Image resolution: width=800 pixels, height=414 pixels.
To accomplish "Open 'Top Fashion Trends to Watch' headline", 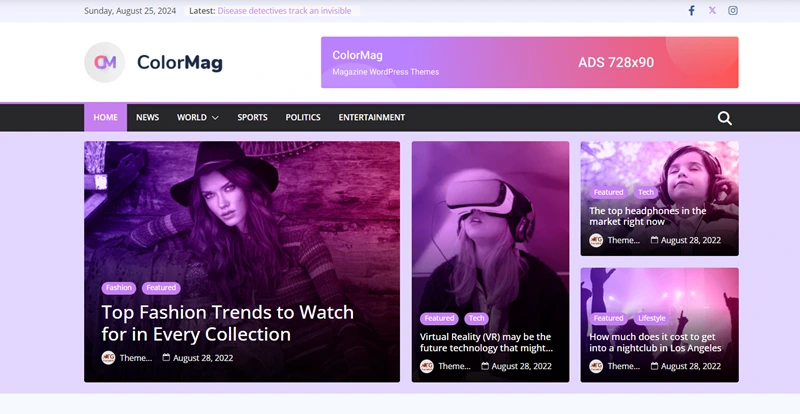I will click(x=228, y=323).
